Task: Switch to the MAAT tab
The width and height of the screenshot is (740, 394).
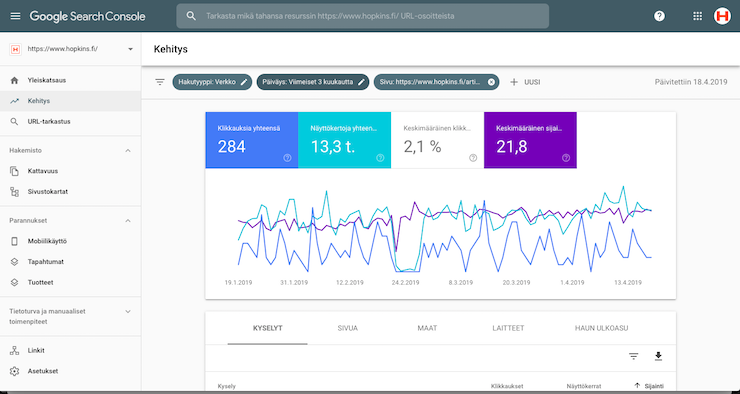Action: 427,328
